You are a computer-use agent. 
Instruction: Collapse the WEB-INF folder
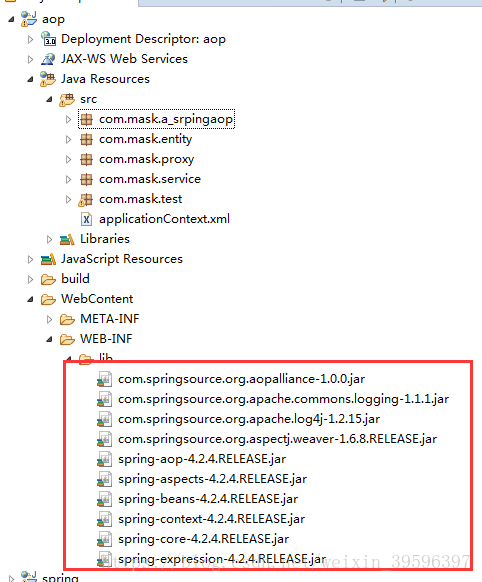(x=49, y=339)
